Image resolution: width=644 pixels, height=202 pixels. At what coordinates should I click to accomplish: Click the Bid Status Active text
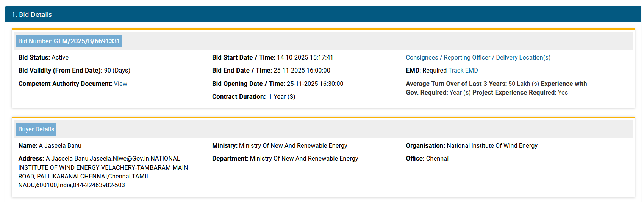tap(60, 58)
